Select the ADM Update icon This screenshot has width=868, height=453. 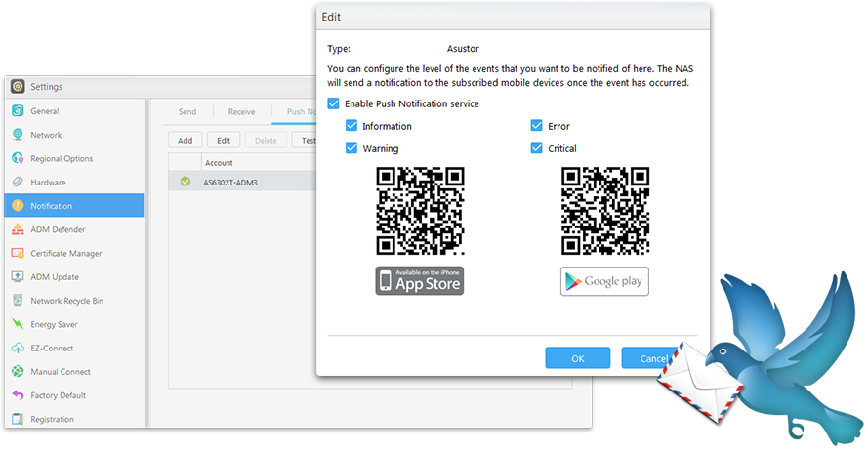(18, 277)
